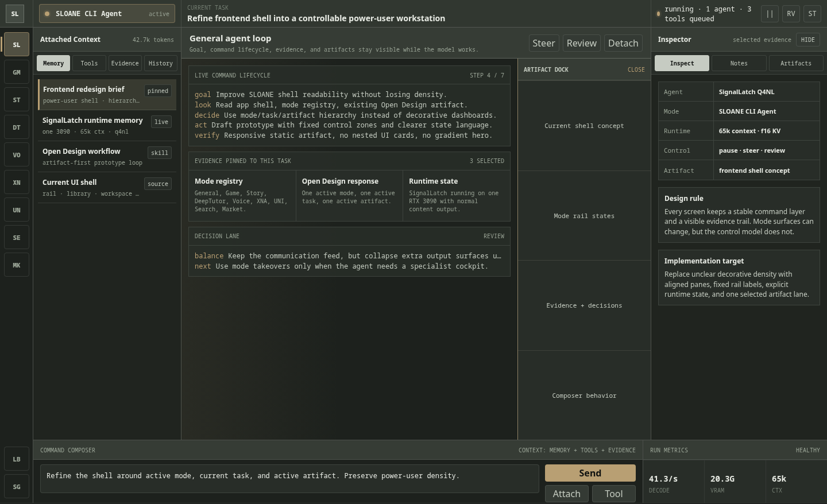Click the Attach button
The width and height of the screenshot is (827, 504).
567,494
